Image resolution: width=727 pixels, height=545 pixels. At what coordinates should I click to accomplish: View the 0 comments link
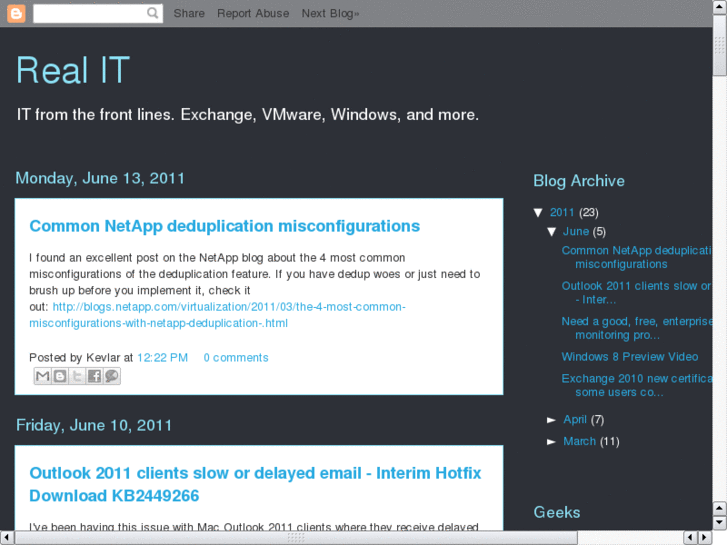[x=236, y=358]
